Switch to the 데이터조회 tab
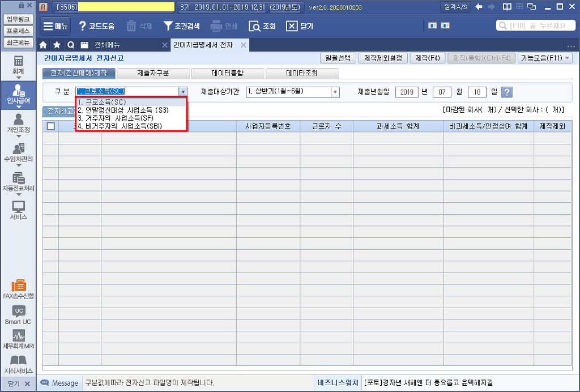580x392 pixels. pos(302,73)
